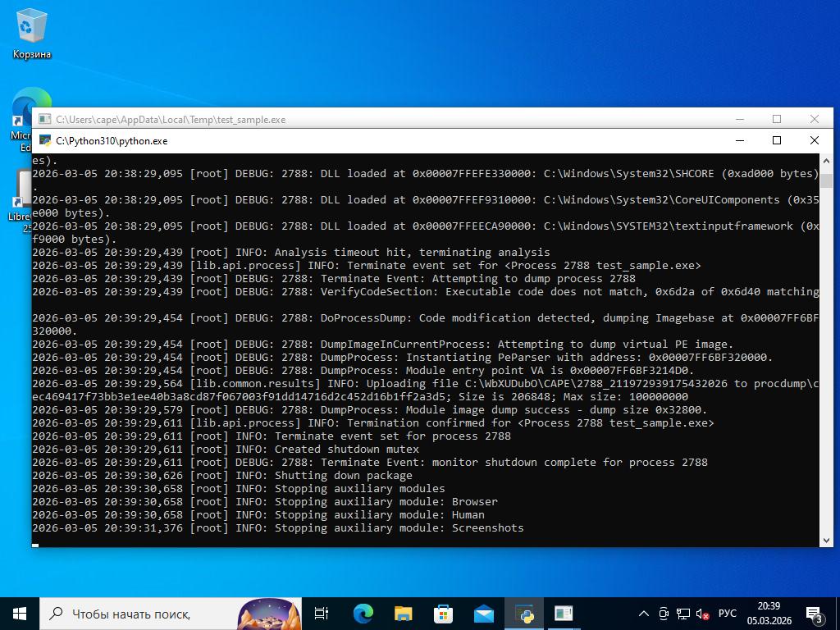
Task: Open the notification center with 3 alerts
Action: coord(815,613)
